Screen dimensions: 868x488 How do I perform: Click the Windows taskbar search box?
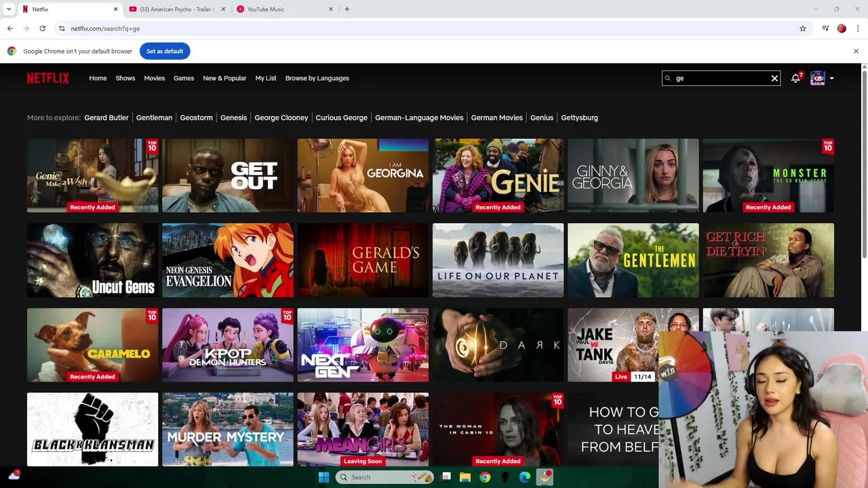384,477
